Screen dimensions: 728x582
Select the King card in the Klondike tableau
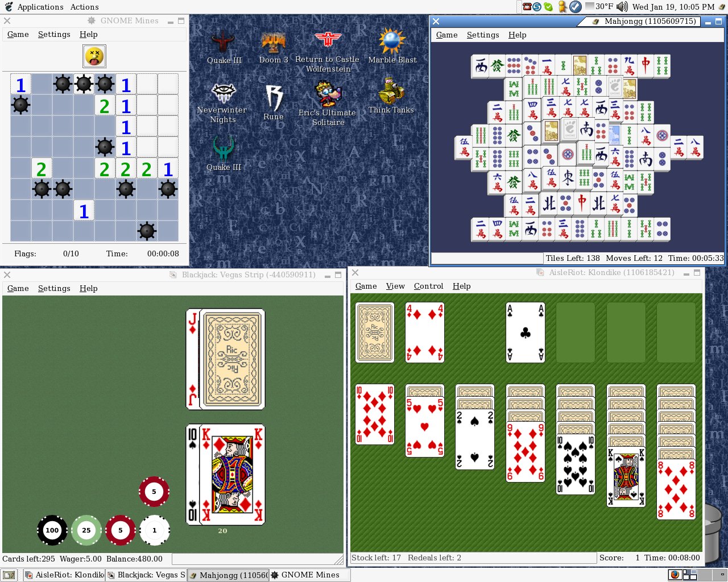626,477
